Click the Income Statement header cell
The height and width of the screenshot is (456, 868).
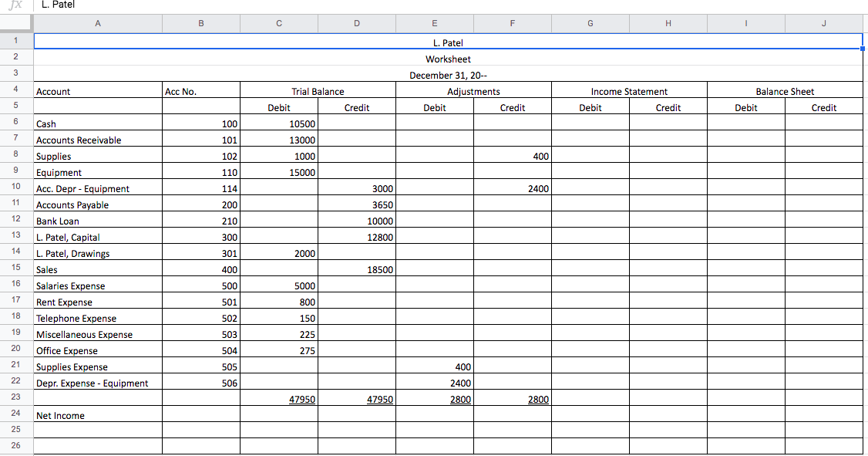coord(629,91)
